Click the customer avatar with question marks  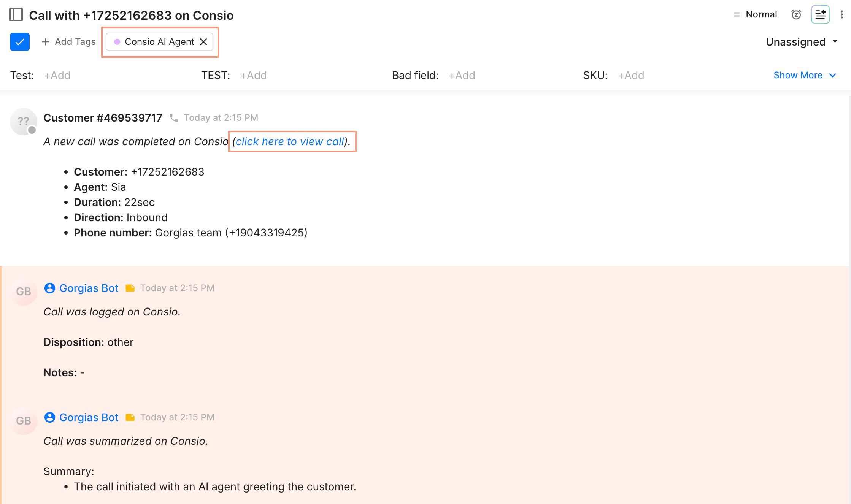pyautogui.click(x=23, y=122)
